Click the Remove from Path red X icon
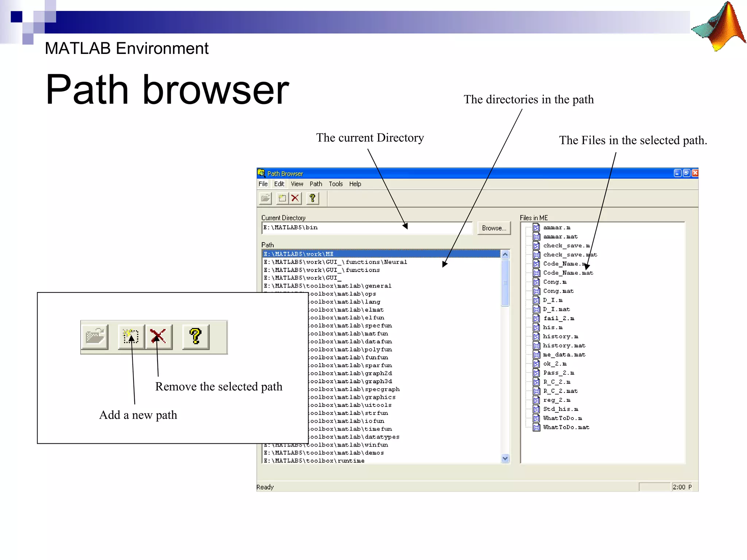The image size is (747, 560). tap(295, 198)
